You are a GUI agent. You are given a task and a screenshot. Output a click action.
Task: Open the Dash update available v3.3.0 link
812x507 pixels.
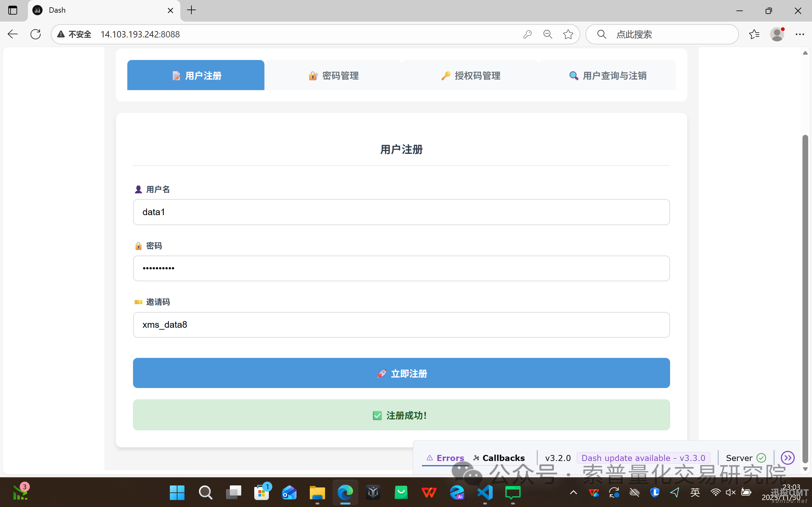point(643,458)
